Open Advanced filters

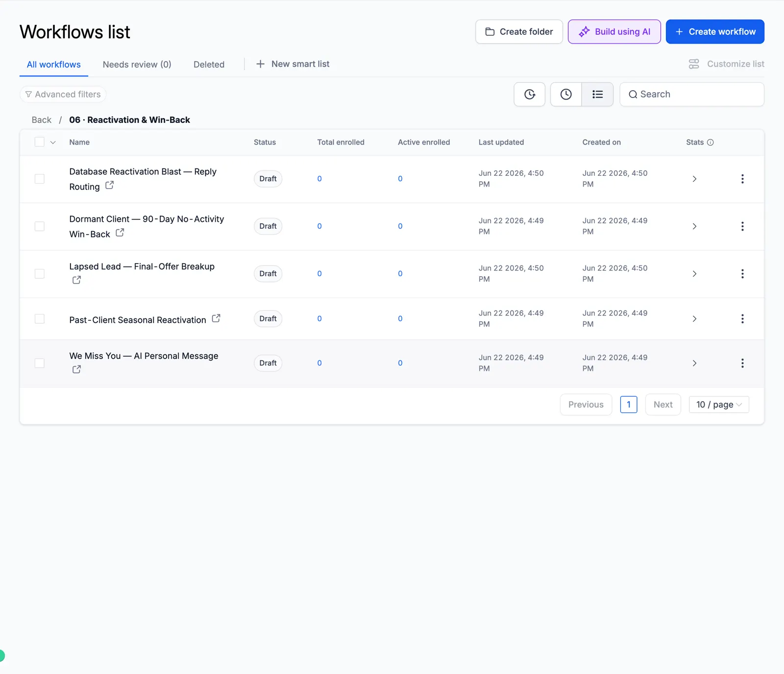tap(63, 95)
